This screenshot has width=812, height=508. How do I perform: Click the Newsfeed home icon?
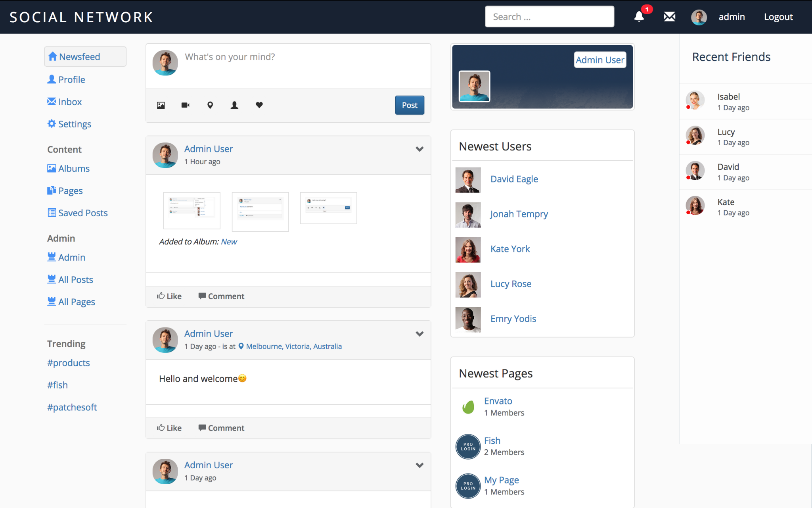pos(53,57)
